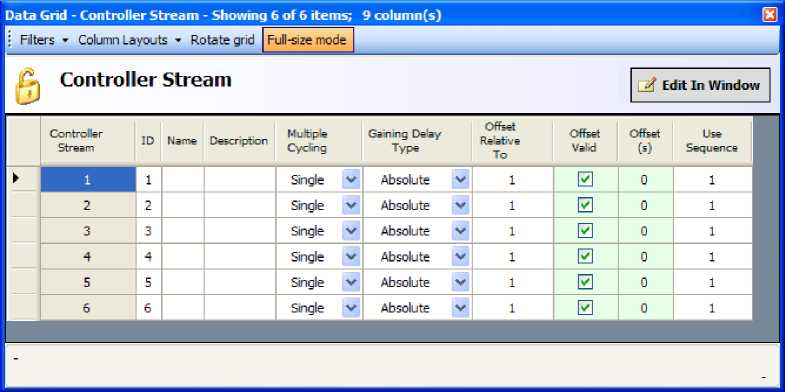
Task: Select Controller Stream cell 1
Action: (88, 179)
